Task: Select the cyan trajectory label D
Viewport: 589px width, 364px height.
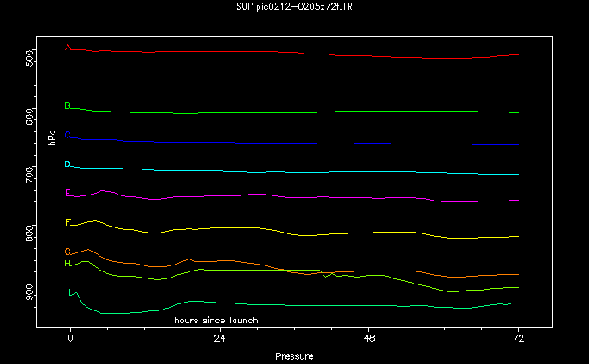Action: pos(67,163)
